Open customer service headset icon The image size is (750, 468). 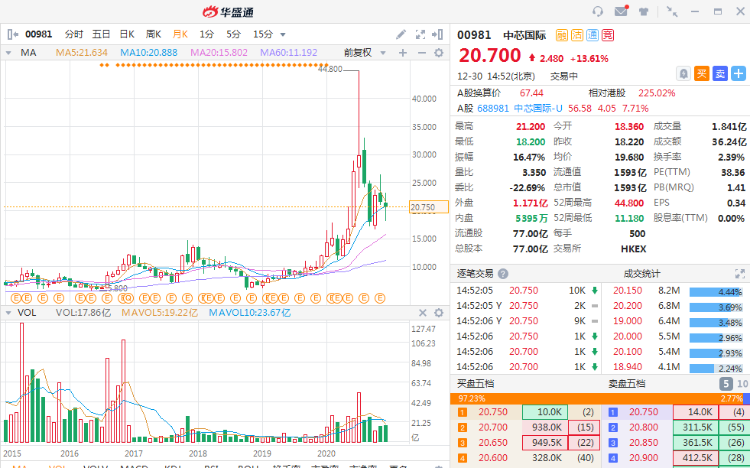[x=597, y=11]
